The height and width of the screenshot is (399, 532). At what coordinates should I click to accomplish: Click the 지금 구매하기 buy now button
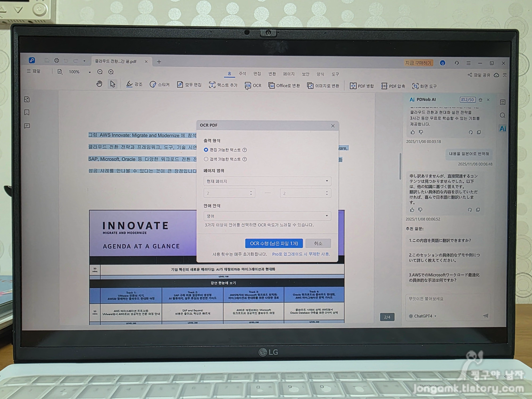pyautogui.click(x=418, y=63)
